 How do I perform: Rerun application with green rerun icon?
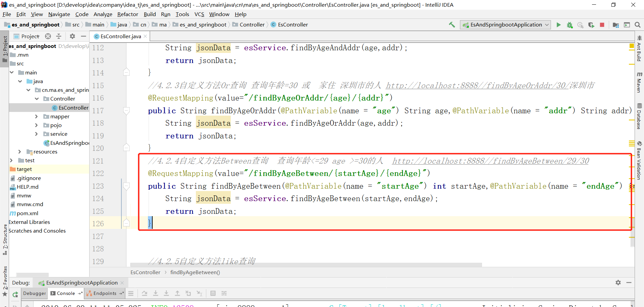pos(15,295)
